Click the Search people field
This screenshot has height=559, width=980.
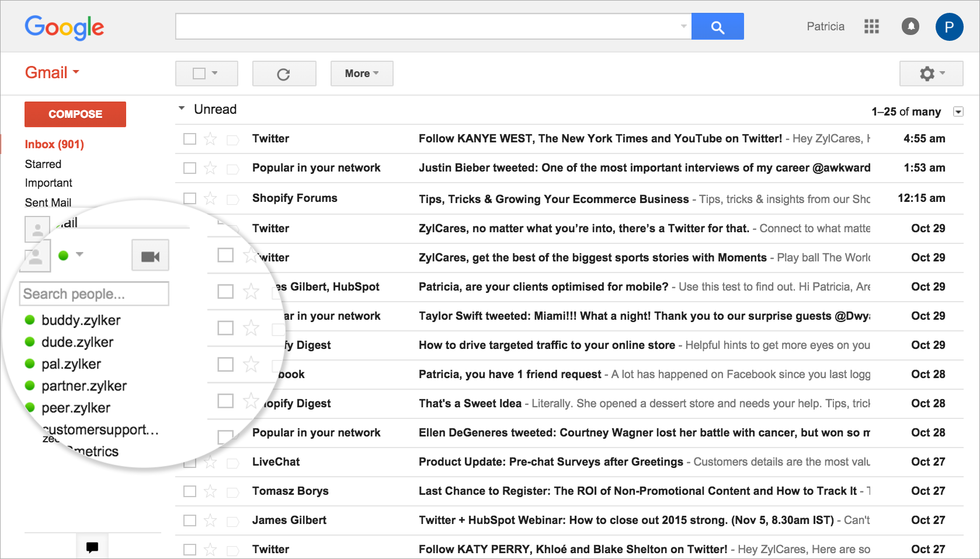95,294
